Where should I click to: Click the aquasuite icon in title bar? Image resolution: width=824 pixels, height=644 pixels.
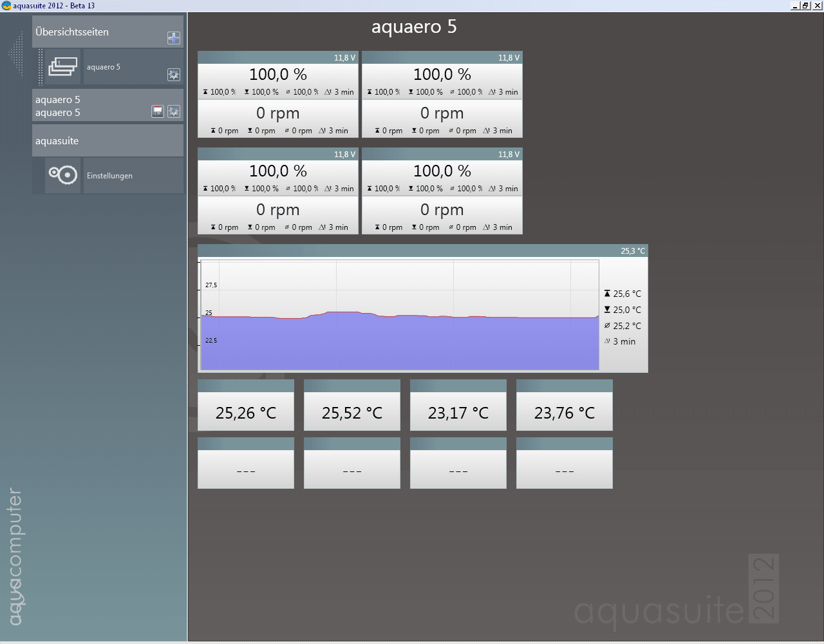click(x=6, y=6)
